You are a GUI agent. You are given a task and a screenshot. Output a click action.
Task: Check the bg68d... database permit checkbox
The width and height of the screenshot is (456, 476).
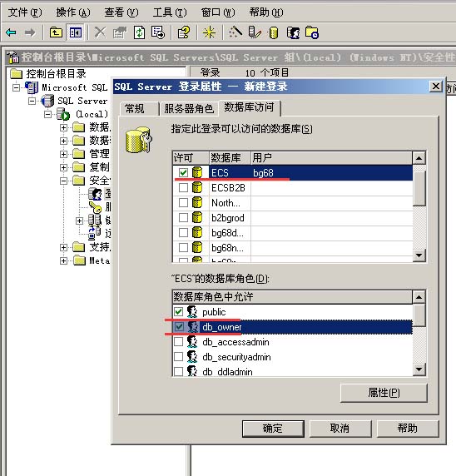tap(183, 232)
